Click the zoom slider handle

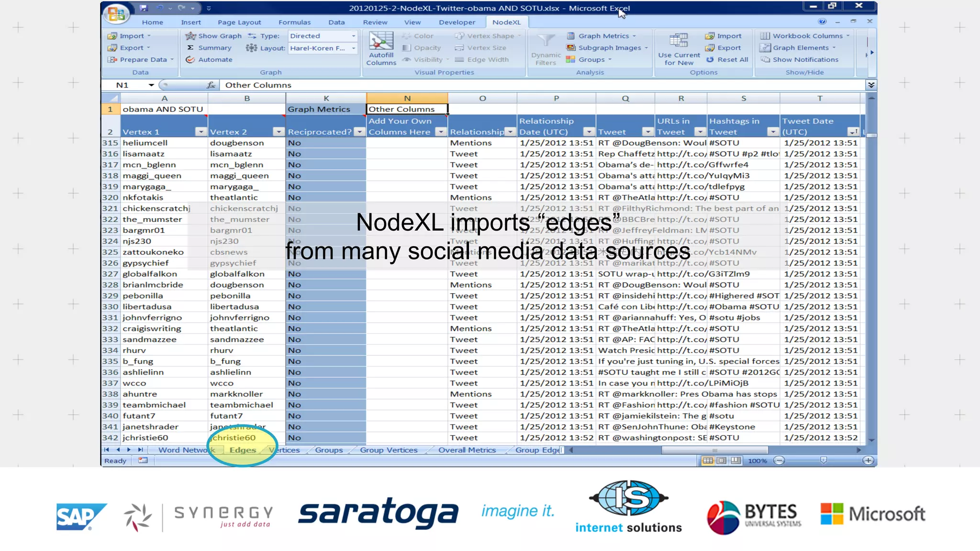point(824,461)
